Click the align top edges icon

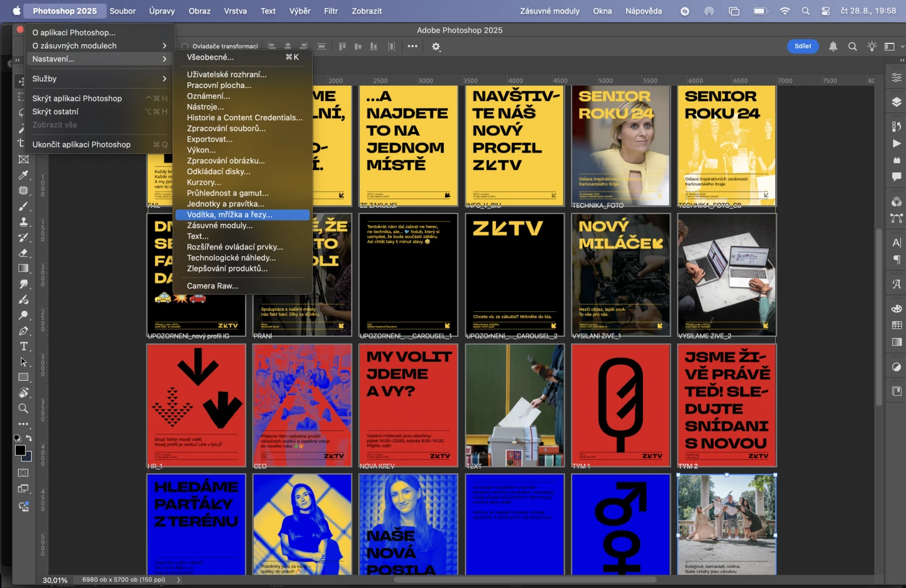(342, 47)
